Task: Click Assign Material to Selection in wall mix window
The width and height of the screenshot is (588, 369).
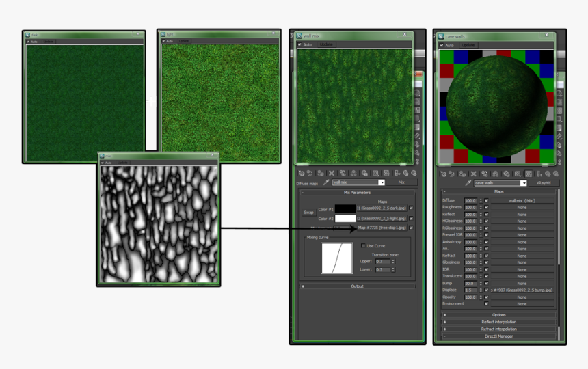Action: tap(321, 173)
